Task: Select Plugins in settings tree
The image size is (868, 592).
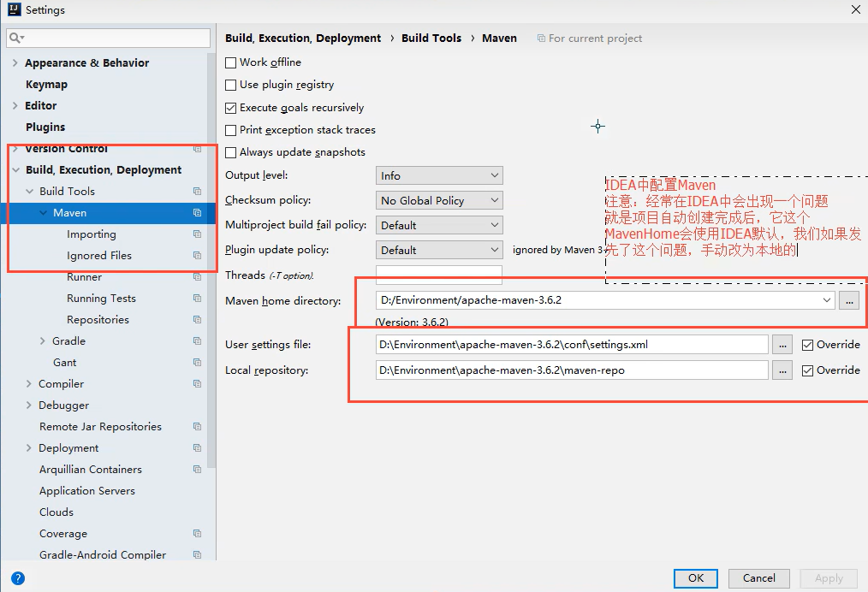Action: (45, 127)
